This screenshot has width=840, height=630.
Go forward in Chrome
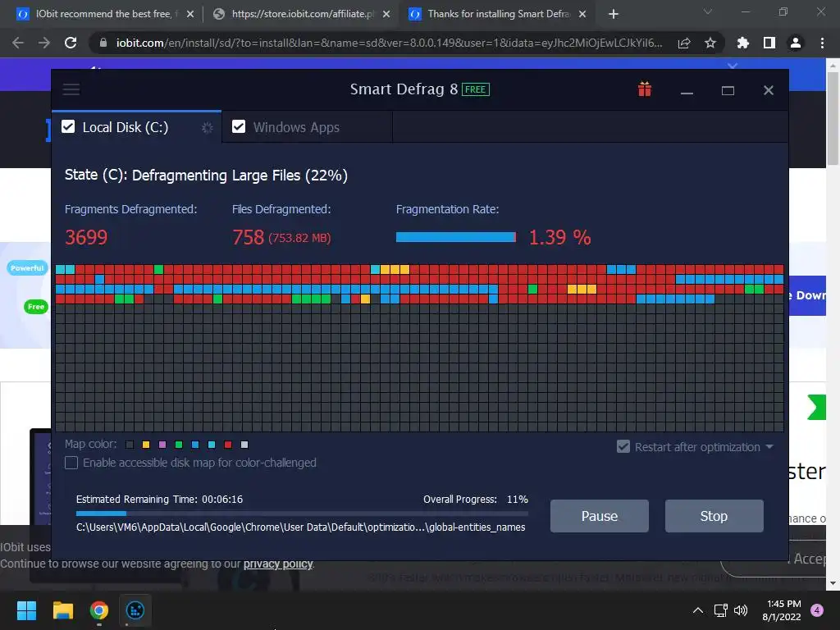[44, 43]
